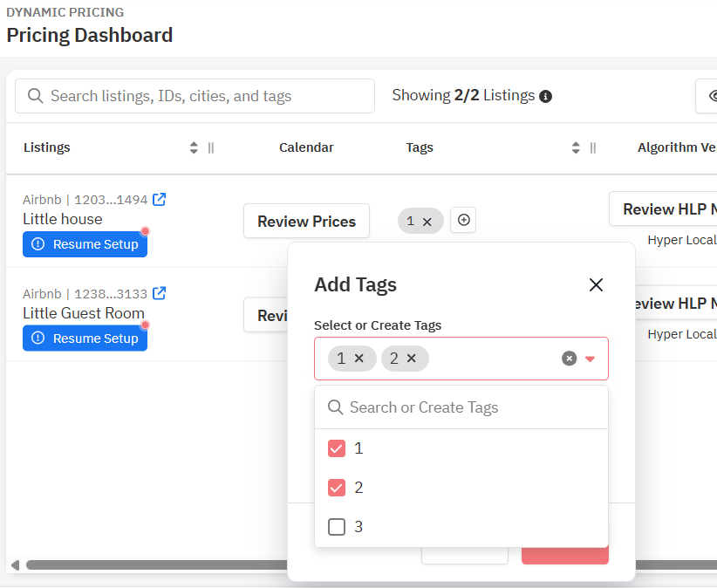This screenshot has width=717, height=588.
Task: Clear all selected tags in selector
Action: pyautogui.click(x=569, y=359)
